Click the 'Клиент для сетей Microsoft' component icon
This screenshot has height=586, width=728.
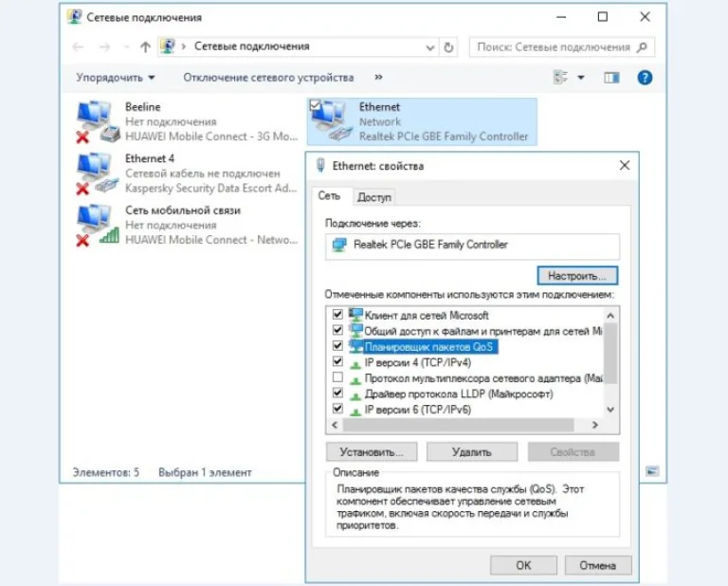click(355, 315)
